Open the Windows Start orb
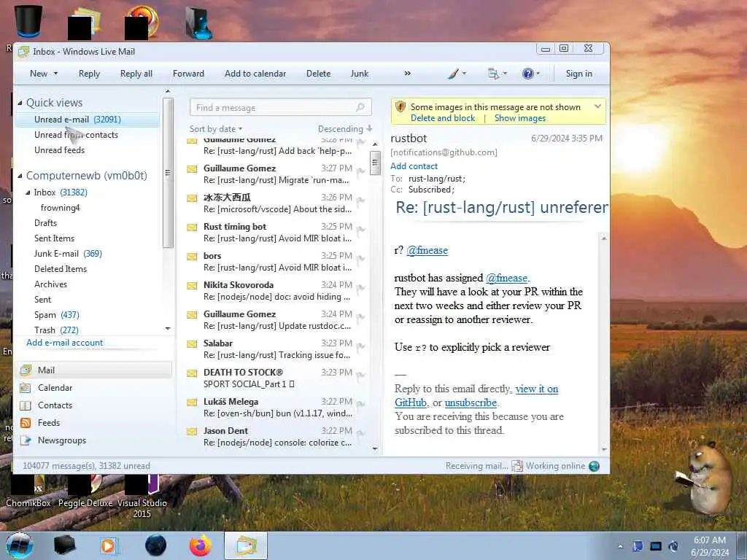Screen dimensions: 747x560 pos(20,545)
